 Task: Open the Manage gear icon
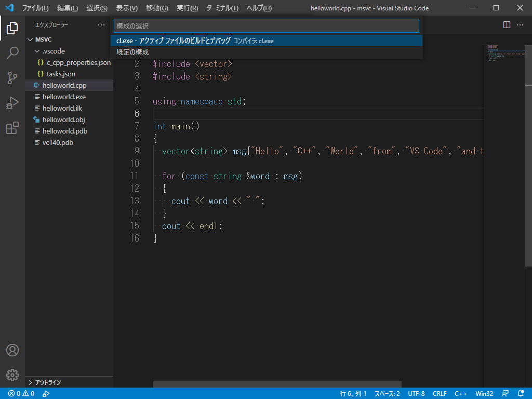click(12, 375)
